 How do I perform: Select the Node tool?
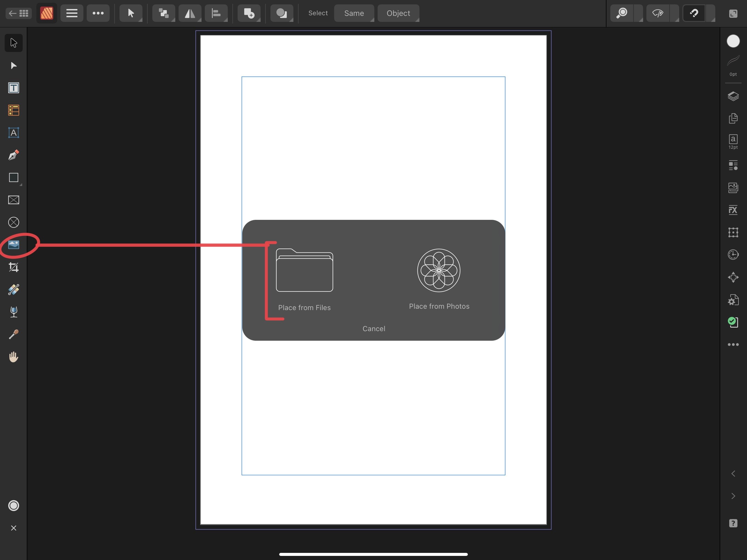pyautogui.click(x=13, y=65)
